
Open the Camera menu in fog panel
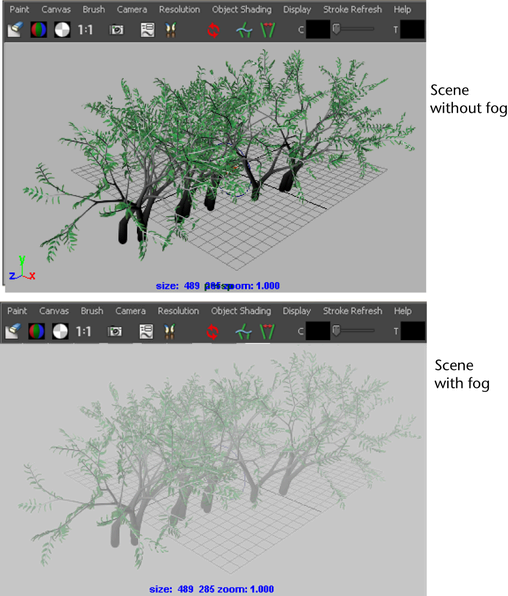tap(130, 311)
